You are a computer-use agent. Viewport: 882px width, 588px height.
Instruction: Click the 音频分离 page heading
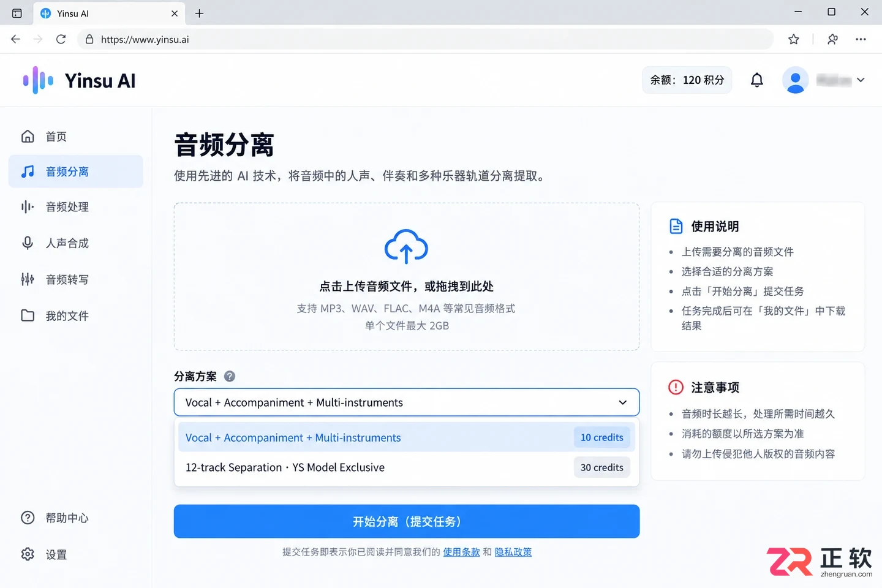point(224,145)
